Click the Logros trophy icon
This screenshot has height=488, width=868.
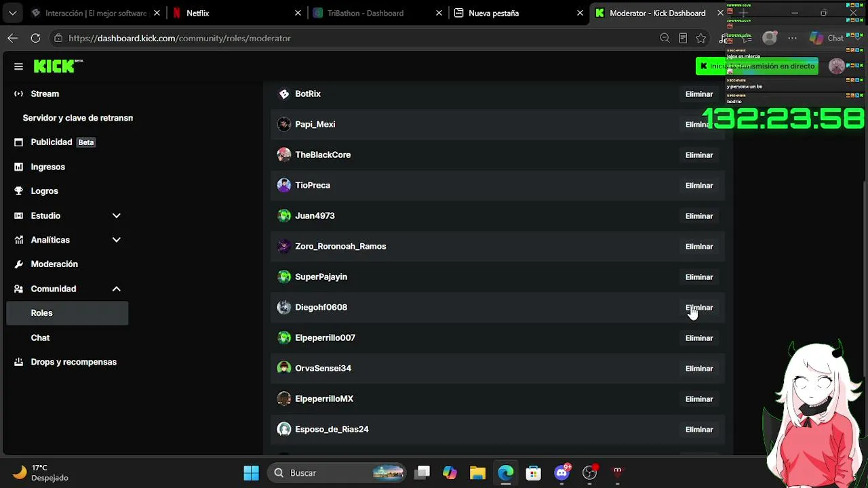click(x=18, y=191)
